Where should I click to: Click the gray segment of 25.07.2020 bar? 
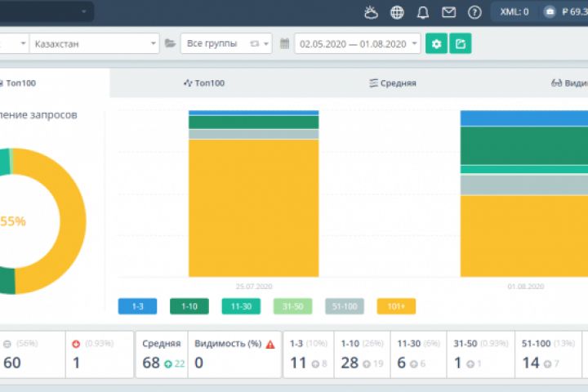(253, 134)
